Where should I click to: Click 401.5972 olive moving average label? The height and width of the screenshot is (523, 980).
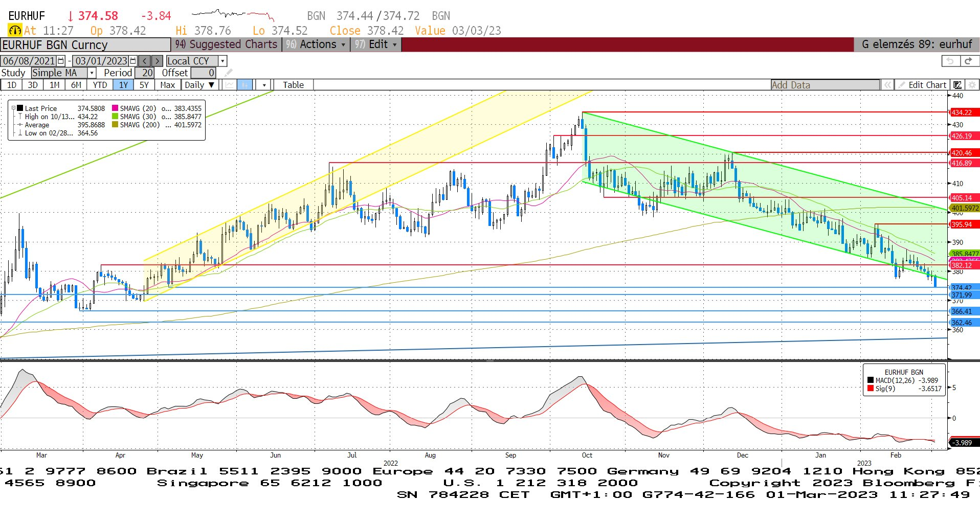tap(965, 208)
